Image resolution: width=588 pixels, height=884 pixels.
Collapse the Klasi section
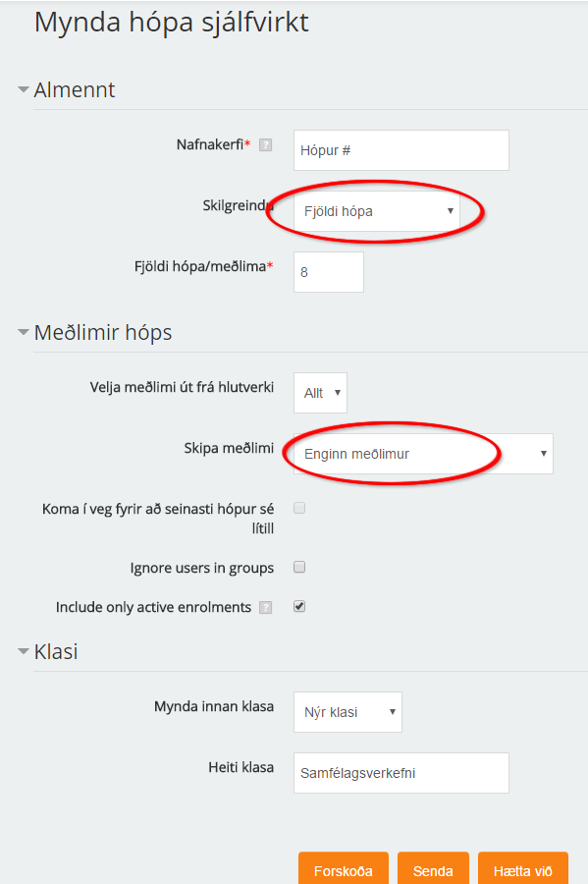point(22,650)
